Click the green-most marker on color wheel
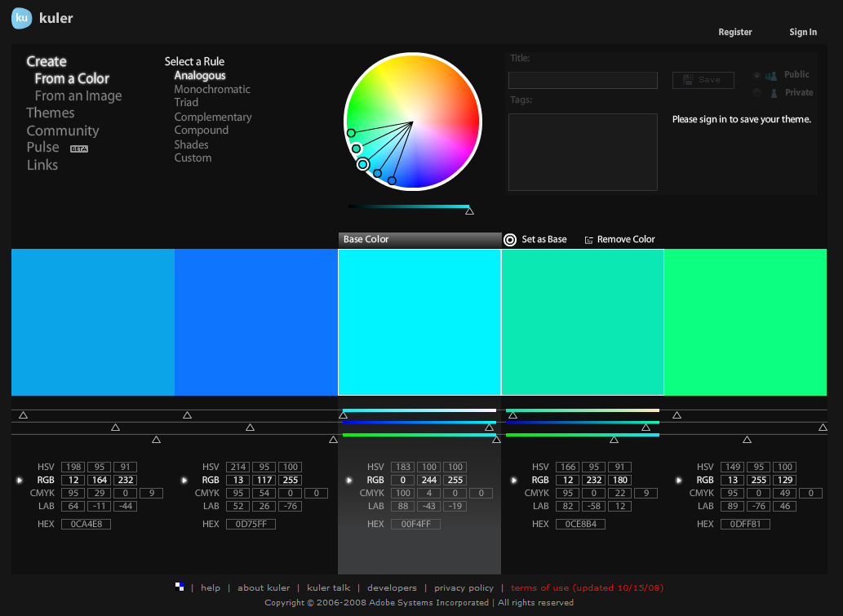 click(x=351, y=133)
